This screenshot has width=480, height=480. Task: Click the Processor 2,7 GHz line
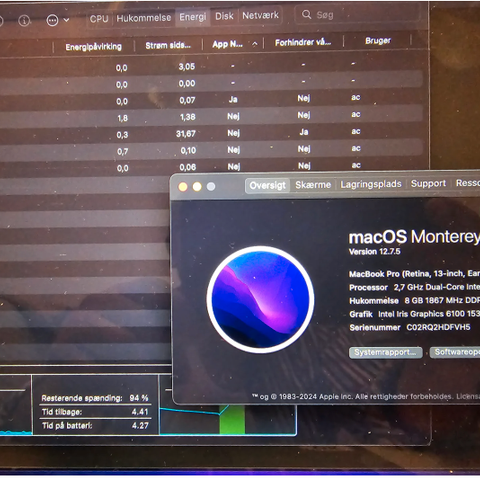[x=414, y=287]
